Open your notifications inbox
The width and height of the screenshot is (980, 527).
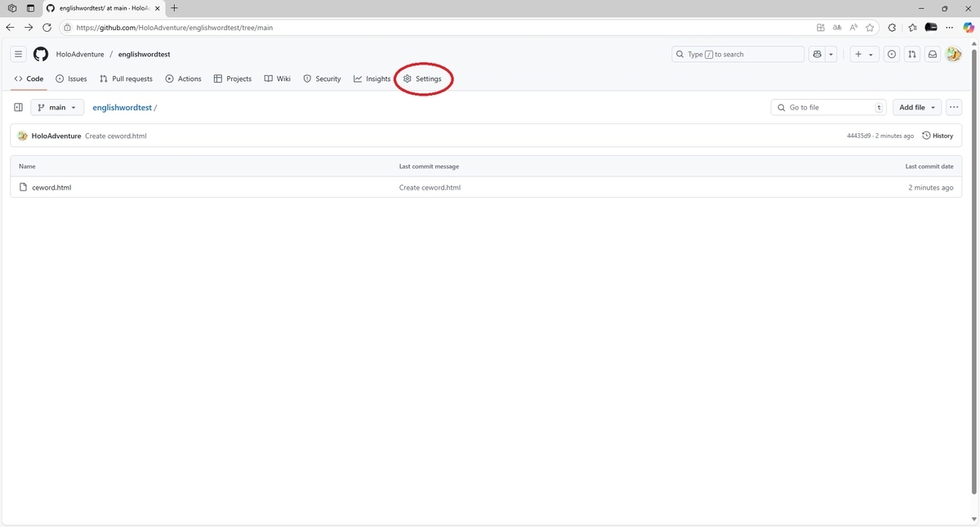[x=932, y=54]
